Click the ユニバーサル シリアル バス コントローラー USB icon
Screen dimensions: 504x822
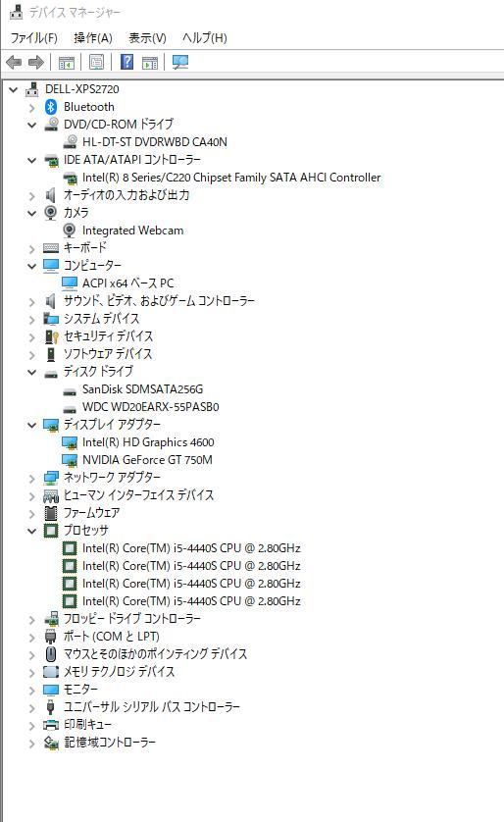[51, 706]
